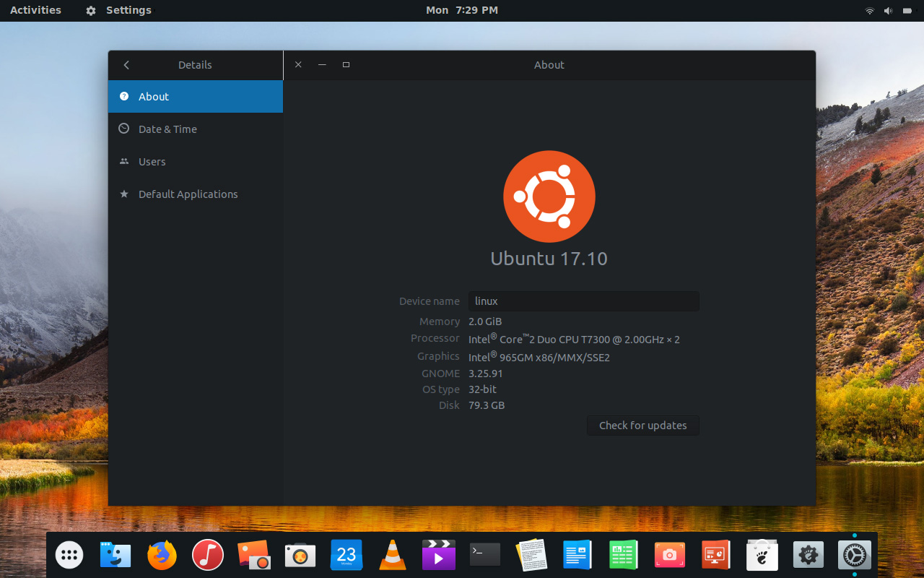Click the OS type value 32-bit

(483, 389)
